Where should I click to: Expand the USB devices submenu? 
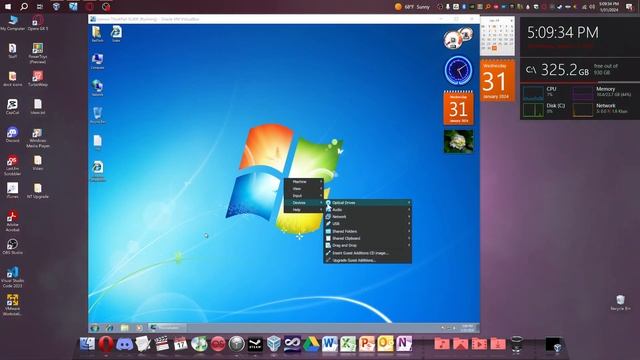tap(367, 224)
